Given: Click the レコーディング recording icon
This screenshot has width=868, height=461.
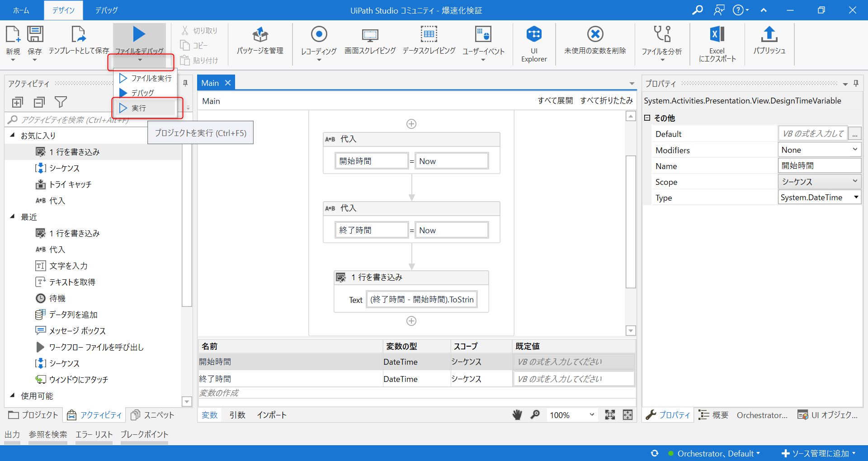Looking at the screenshot, I should [319, 34].
